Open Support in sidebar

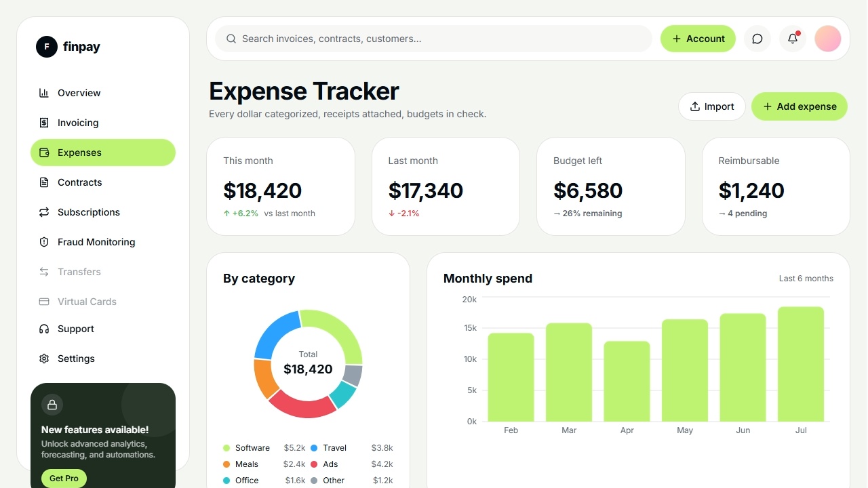[103, 329]
